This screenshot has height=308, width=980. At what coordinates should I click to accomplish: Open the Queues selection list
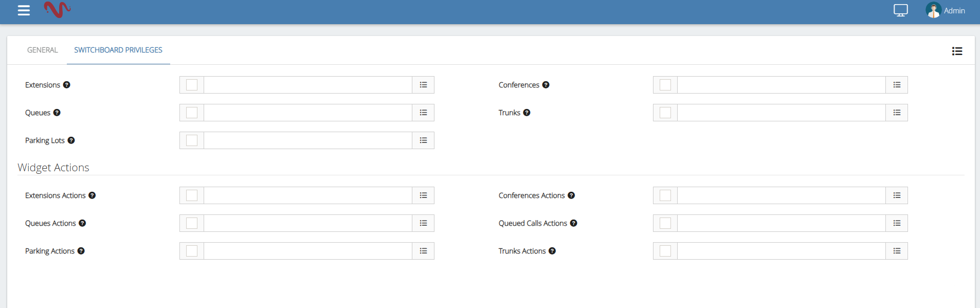coord(423,113)
